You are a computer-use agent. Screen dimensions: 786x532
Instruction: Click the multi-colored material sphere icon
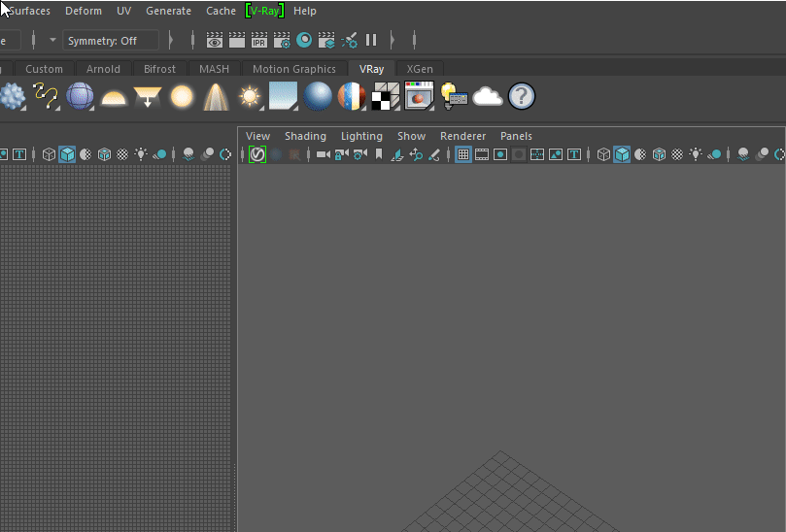tap(352, 96)
